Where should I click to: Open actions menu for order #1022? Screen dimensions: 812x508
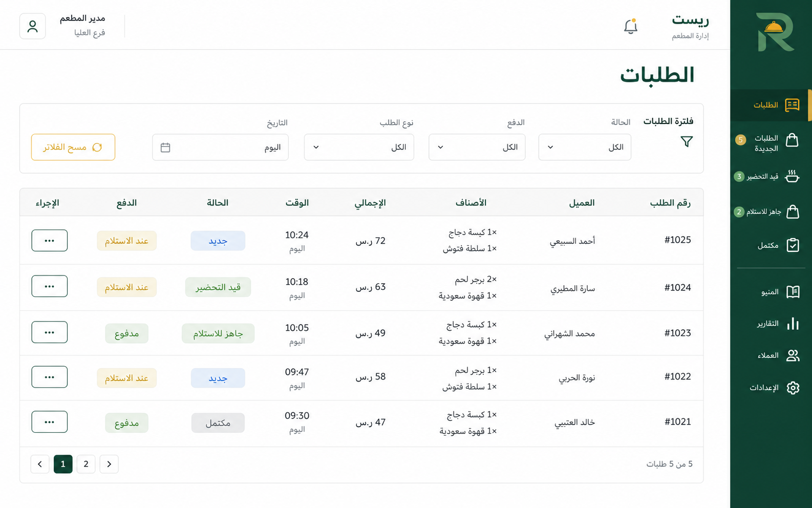tap(50, 377)
